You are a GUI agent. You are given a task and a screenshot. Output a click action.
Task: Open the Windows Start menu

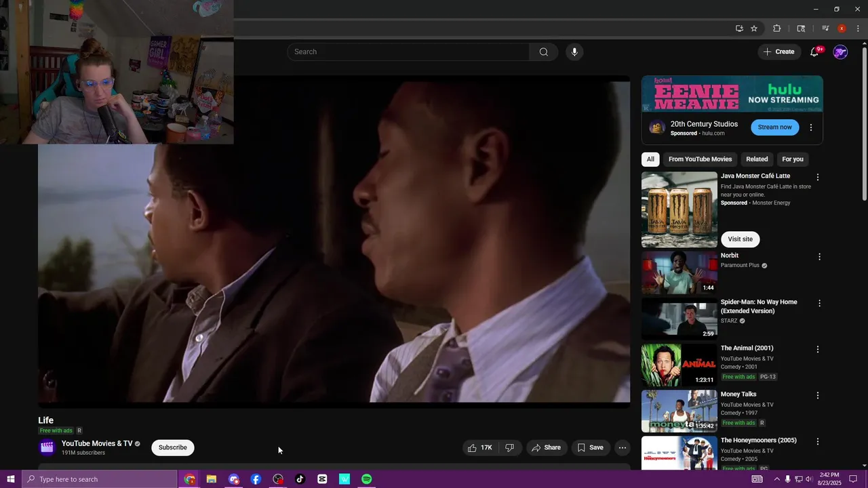10,479
